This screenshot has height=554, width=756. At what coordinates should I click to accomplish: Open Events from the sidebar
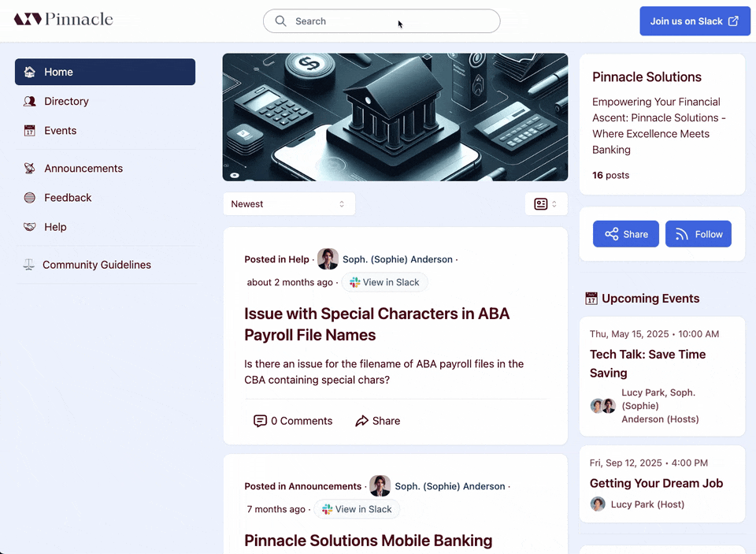105,131
